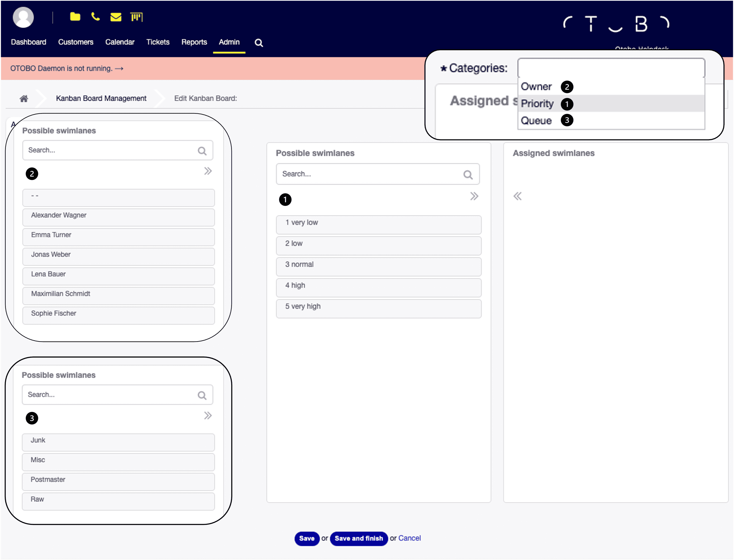734x560 pixels.
Task: Click Save and finish button
Action: pyautogui.click(x=358, y=538)
